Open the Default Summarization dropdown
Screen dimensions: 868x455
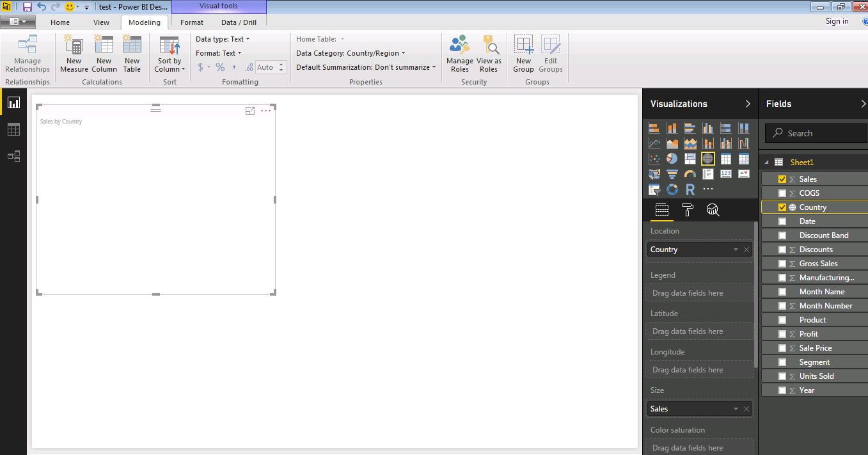pos(366,67)
